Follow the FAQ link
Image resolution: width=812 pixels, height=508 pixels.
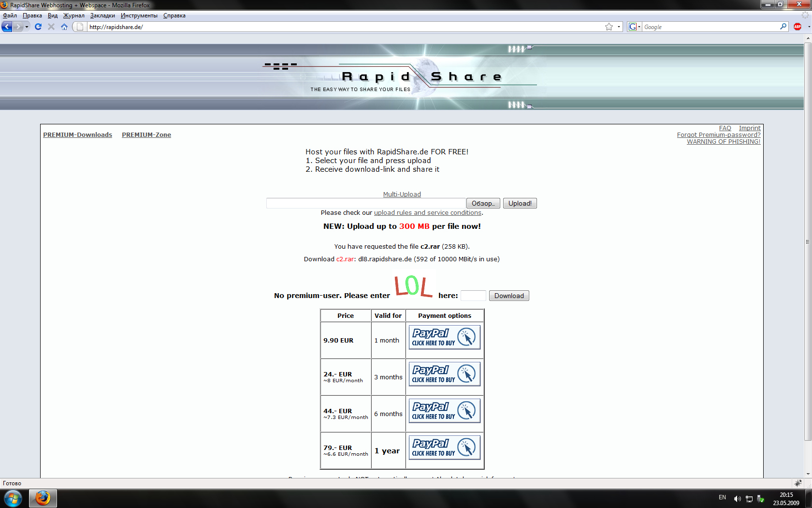725,128
